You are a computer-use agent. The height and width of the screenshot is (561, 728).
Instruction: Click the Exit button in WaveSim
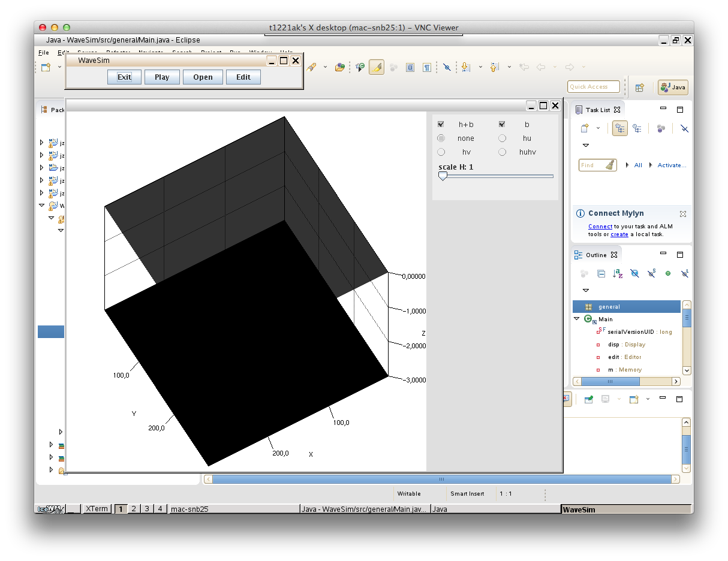(x=124, y=77)
